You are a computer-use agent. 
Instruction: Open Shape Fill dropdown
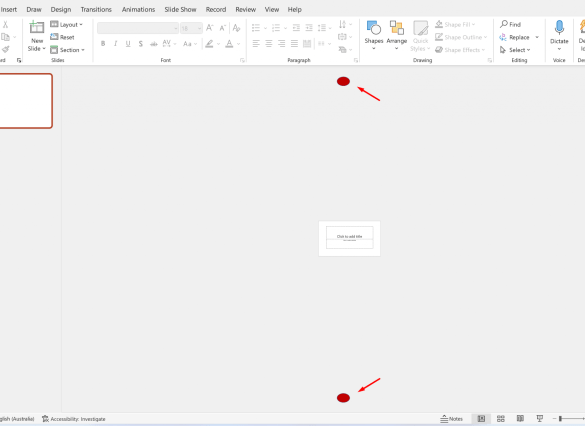point(455,24)
